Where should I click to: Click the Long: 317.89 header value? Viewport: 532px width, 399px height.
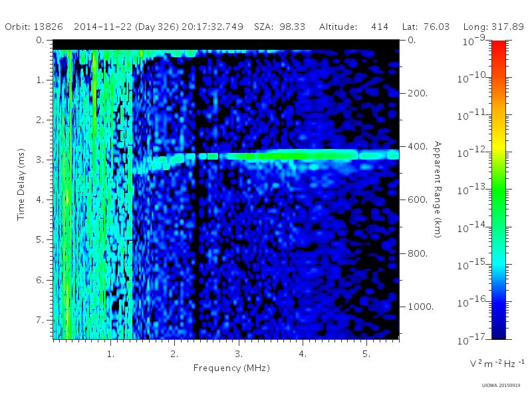point(493,27)
